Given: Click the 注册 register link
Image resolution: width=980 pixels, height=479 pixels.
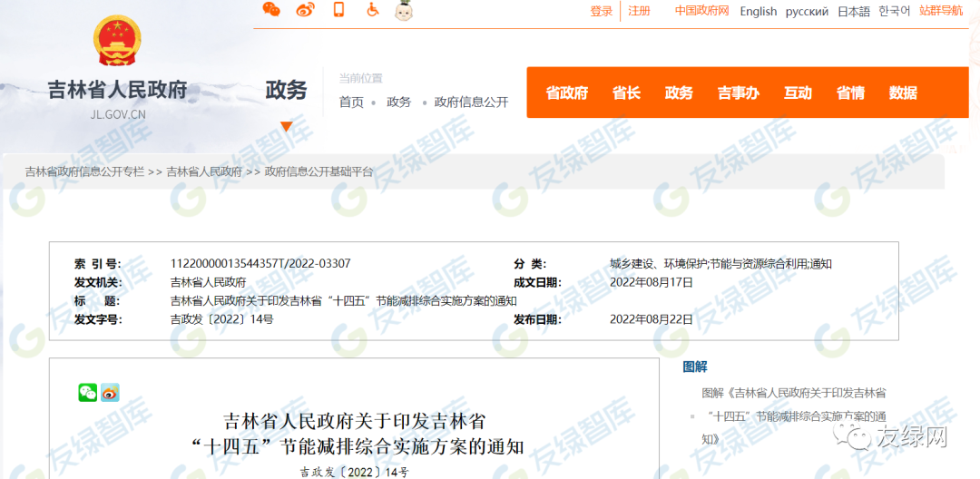Looking at the screenshot, I should (640, 11).
